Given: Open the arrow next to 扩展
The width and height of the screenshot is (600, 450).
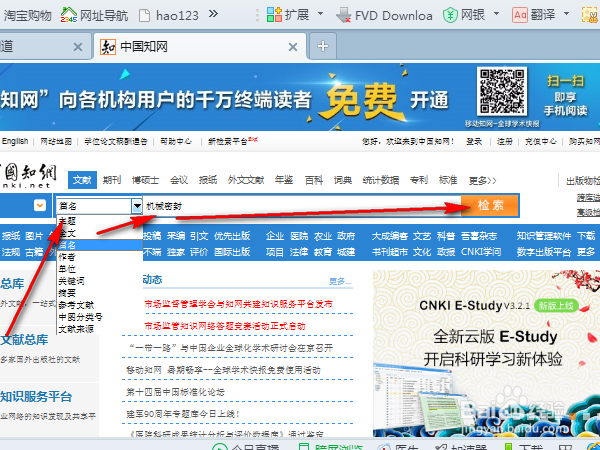Looking at the screenshot, I should 321,14.
